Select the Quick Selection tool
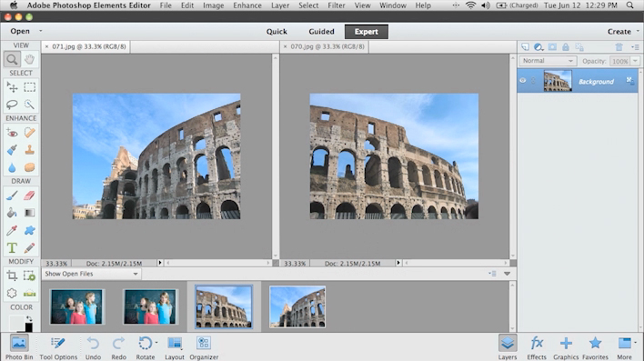The width and height of the screenshot is (644, 361). click(x=29, y=105)
